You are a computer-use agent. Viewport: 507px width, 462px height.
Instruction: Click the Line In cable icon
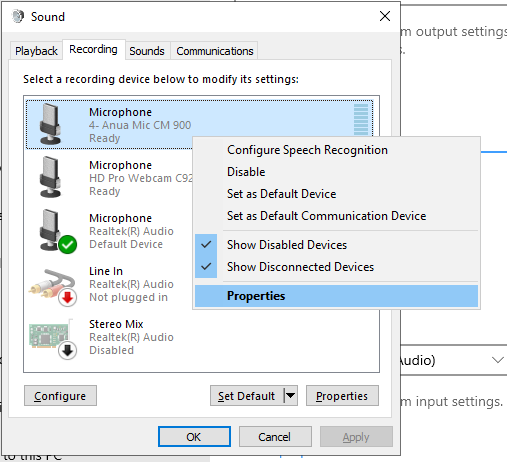coord(53,287)
